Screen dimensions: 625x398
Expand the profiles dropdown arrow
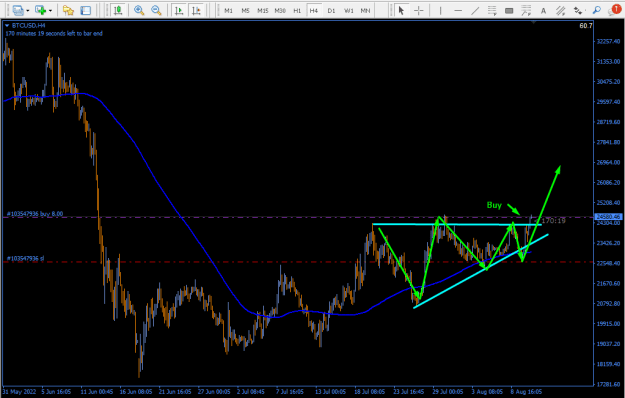[28, 11]
